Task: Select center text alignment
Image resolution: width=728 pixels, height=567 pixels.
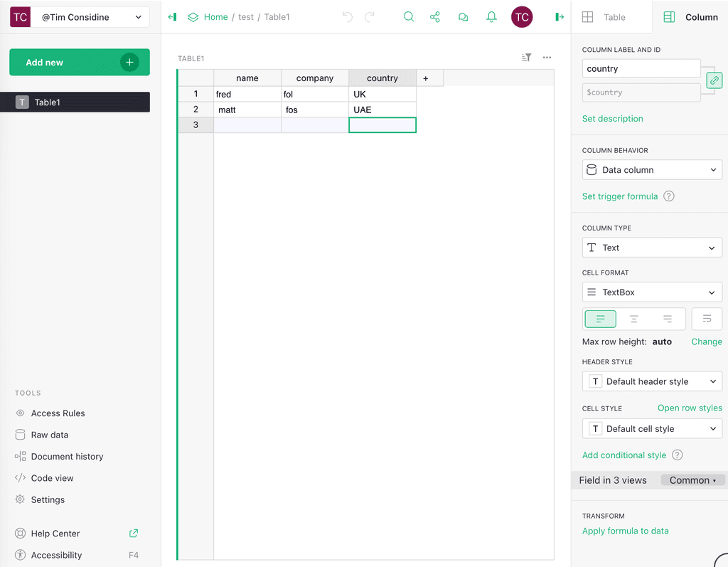Action: tap(633, 319)
